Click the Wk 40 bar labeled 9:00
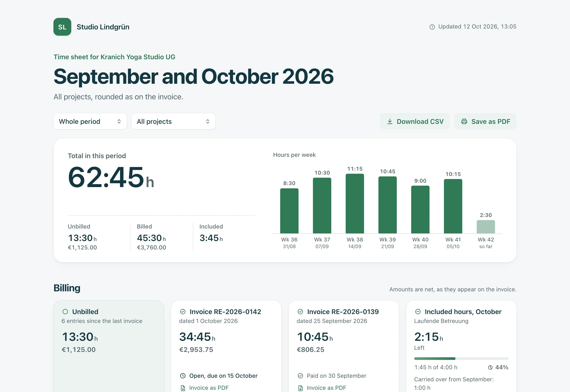The image size is (570, 392). tap(420, 210)
